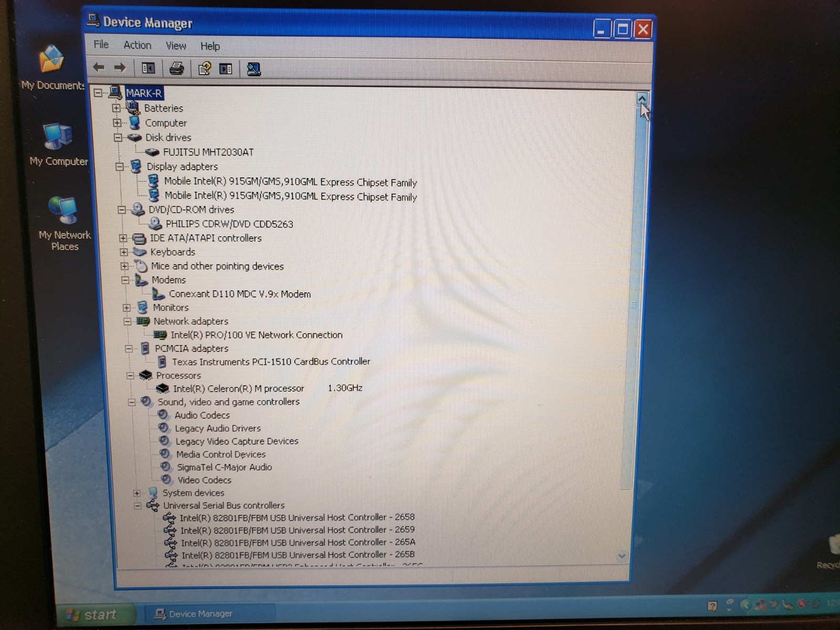This screenshot has width=840, height=630.
Task: Select the Keyboards category label
Action: point(173,252)
